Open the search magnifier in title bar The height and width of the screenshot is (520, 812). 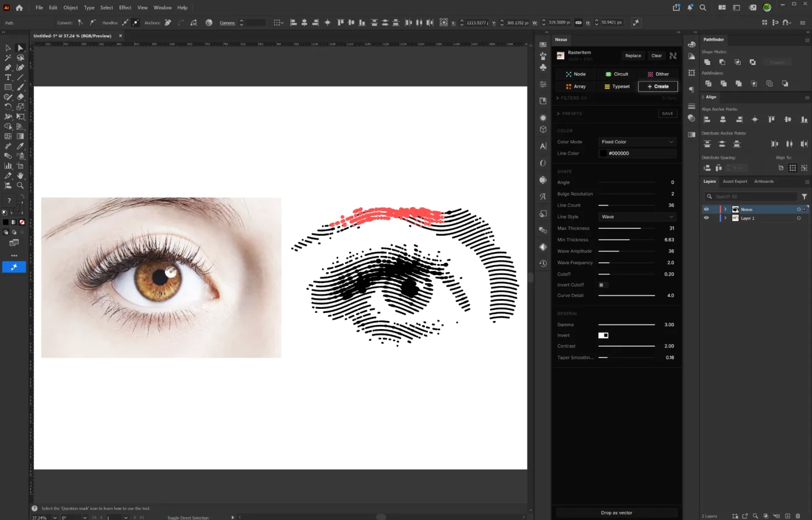coord(703,8)
